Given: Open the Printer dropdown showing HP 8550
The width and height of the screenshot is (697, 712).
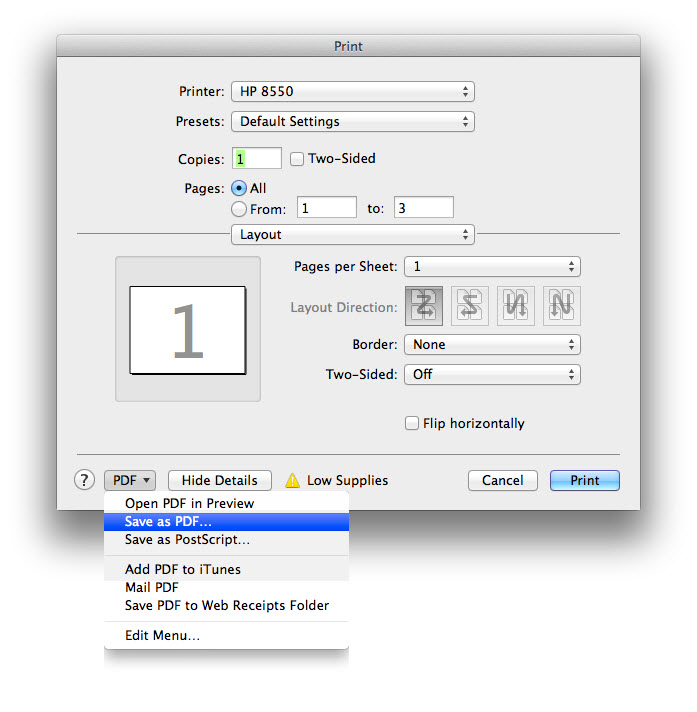Looking at the screenshot, I should pyautogui.click(x=352, y=91).
